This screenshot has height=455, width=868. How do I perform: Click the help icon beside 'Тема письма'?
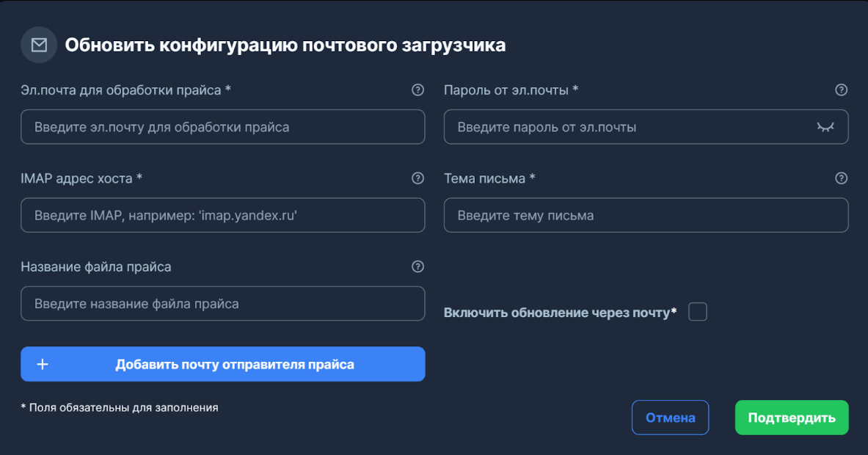coord(839,178)
